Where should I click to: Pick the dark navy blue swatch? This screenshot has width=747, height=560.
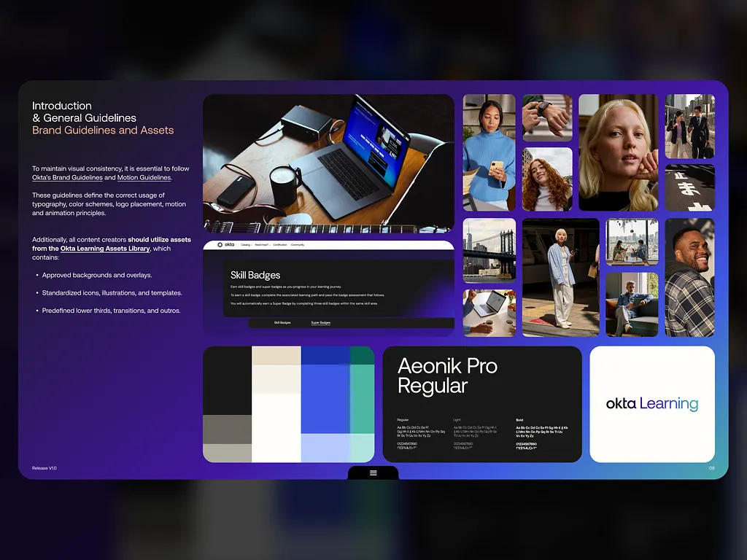click(x=325, y=355)
